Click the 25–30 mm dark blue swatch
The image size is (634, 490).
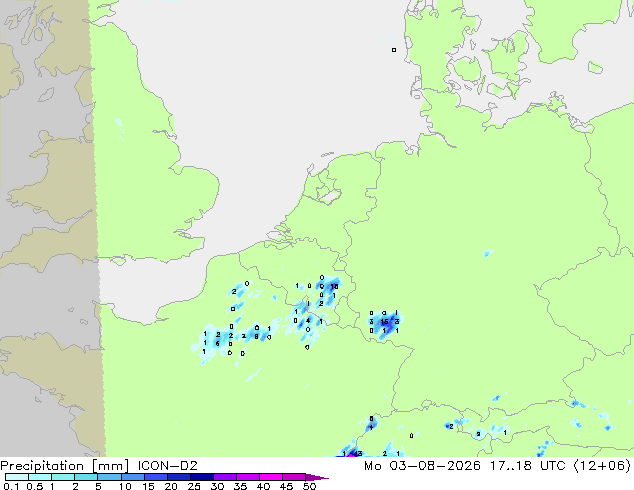pyautogui.click(x=202, y=477)
